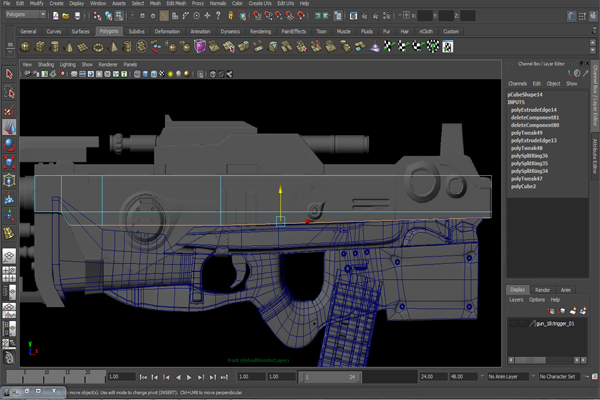
Task: Play the animation forwards
Action: [x=189, y=377]
